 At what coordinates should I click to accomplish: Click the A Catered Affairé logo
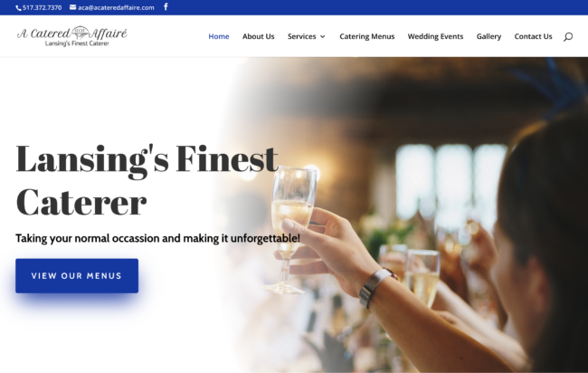(72, 36)
